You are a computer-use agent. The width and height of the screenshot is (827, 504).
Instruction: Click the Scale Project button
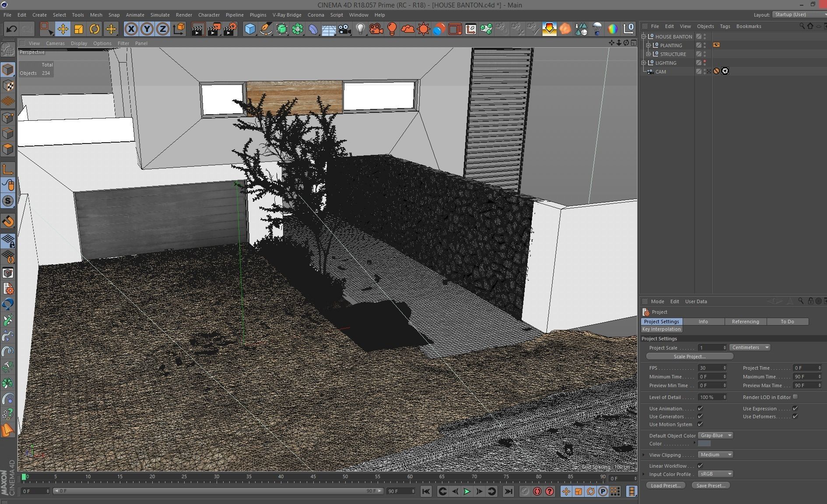pyautogui.click(x=690, y=357)
